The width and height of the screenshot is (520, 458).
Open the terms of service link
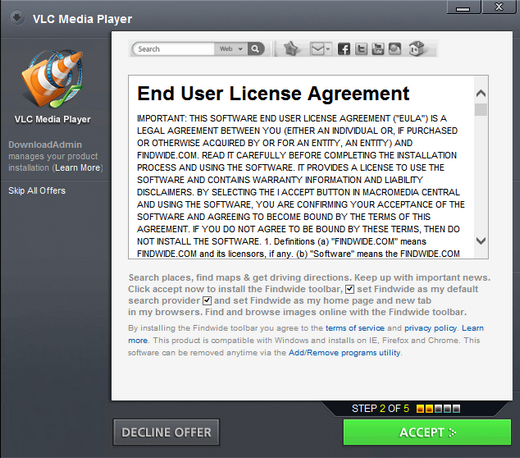[355, 328]
